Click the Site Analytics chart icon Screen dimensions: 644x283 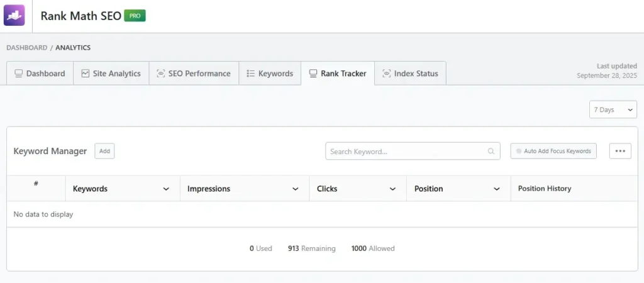[86, 74]
